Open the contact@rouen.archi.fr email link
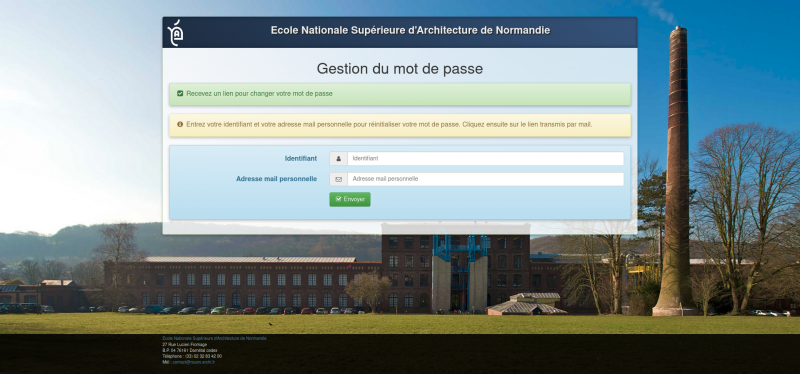 tap(194, 362)
